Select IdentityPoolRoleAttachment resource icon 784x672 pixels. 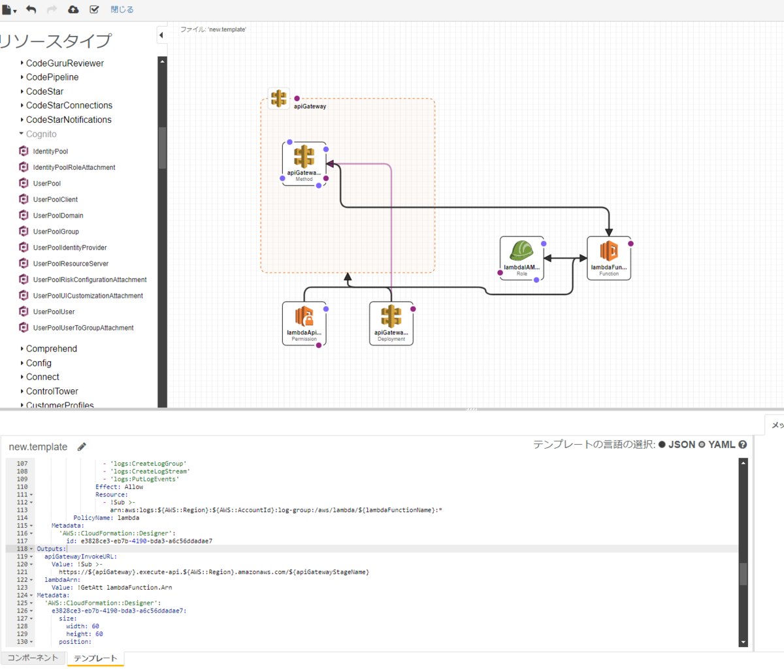click(24, 167)
